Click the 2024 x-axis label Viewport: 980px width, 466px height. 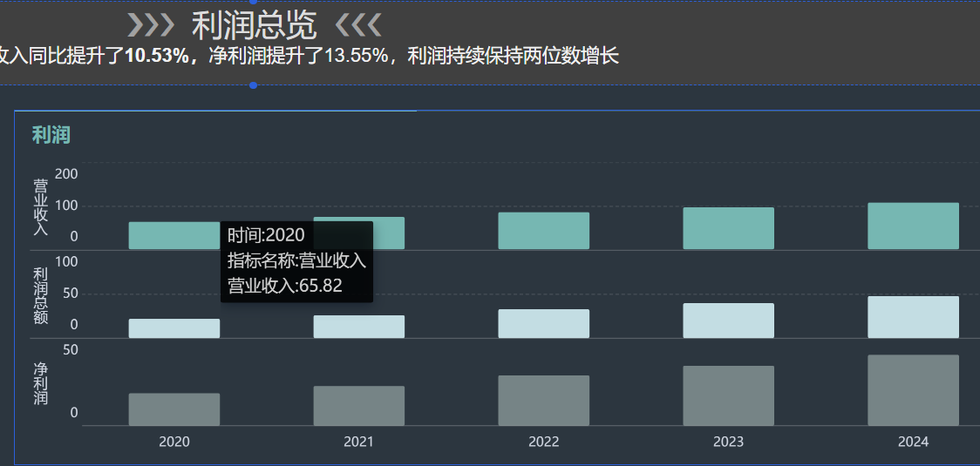(x=913, y=442)
